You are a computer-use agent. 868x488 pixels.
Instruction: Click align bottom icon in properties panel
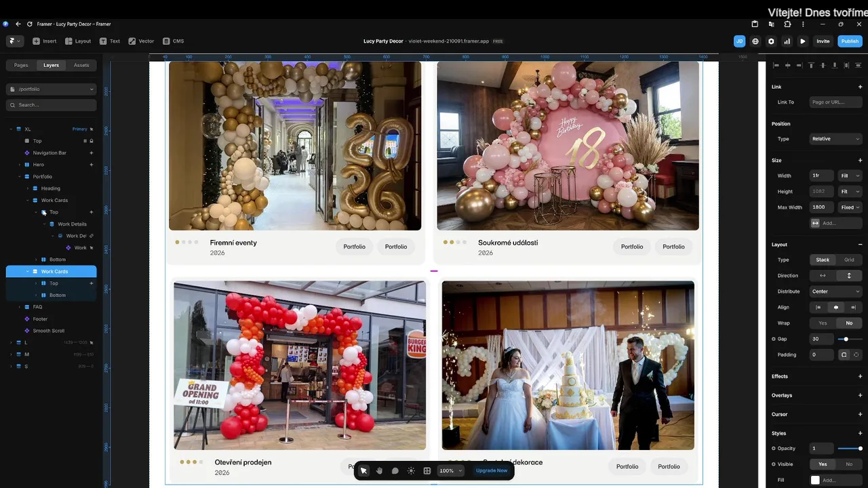pyautogui.click(x=833, y=65)
